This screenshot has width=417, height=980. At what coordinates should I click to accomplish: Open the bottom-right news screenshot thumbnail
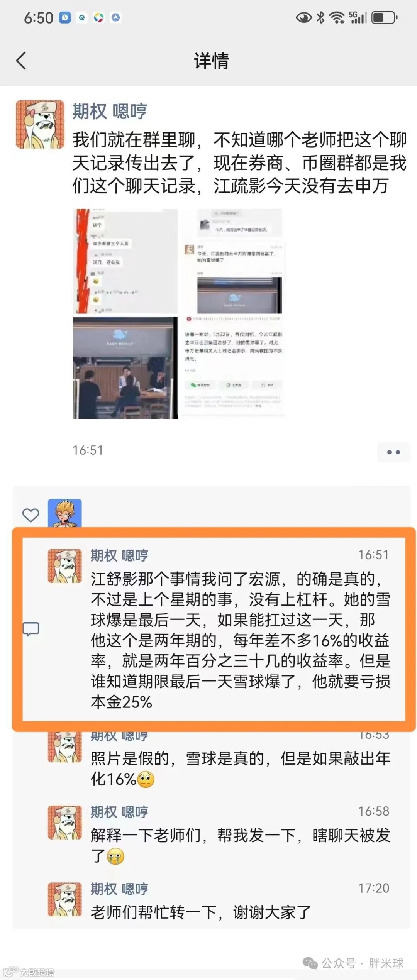[233, 367]
